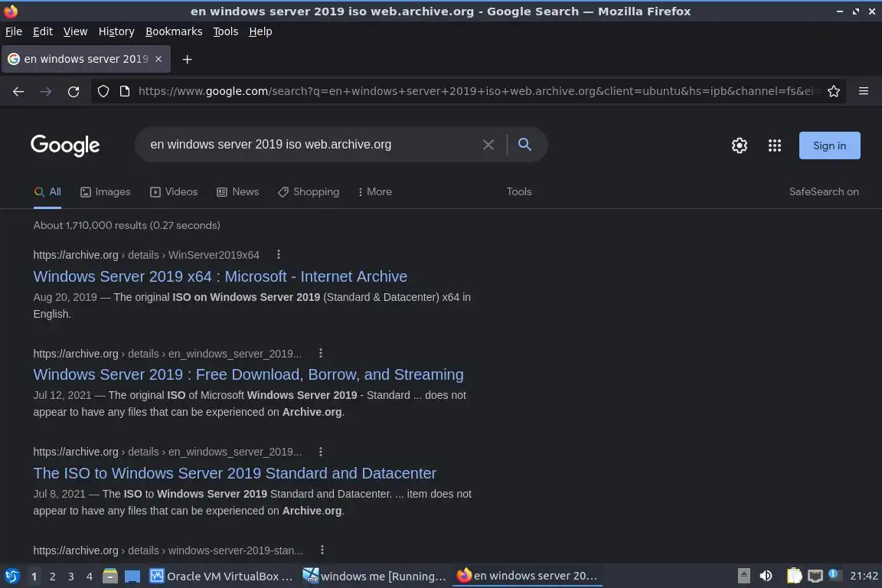This screenshot has height=588, width=882.
Task: Open three-dot menu for the 'Free Download, Borrow' result
Action: click(321, 353)
